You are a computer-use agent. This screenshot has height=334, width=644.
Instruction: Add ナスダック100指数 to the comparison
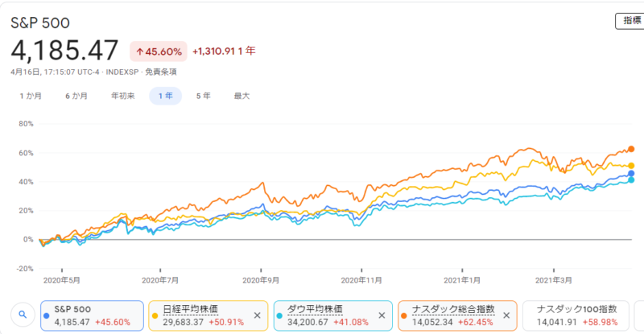tap(576, 315)
